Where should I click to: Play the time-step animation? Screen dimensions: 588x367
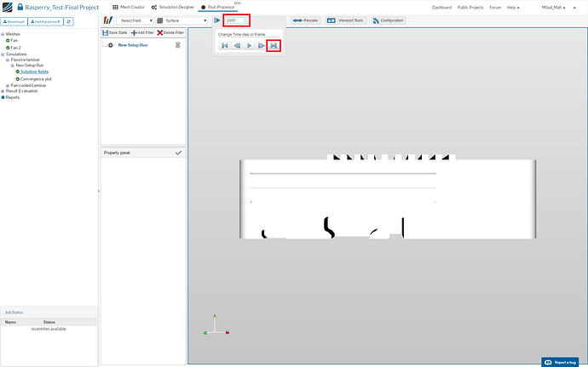click(249, 46)
